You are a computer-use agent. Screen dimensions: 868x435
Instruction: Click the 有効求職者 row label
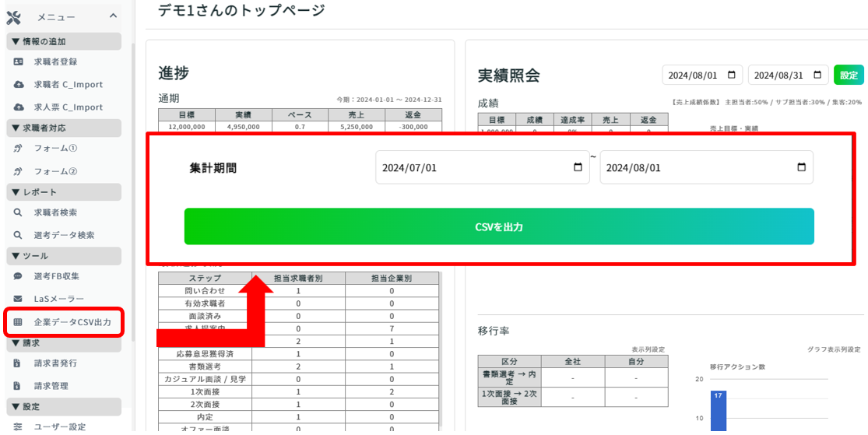[x=205, y=303]
